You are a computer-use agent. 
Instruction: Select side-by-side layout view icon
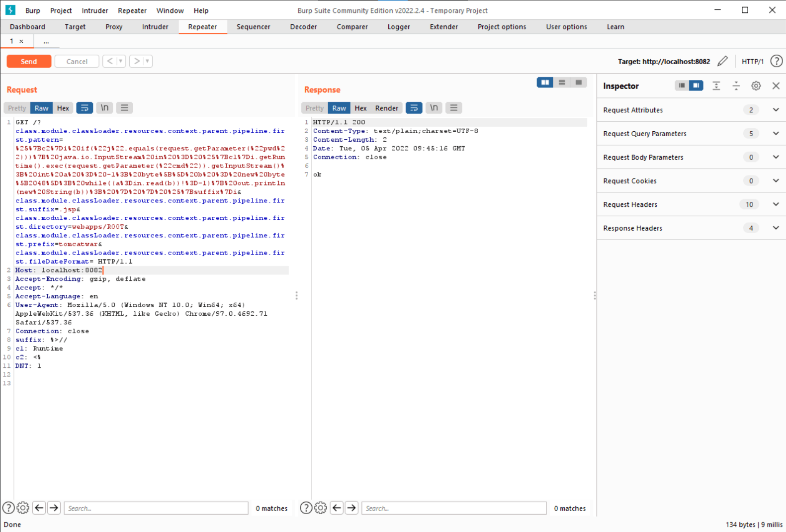tap(545, 83)
